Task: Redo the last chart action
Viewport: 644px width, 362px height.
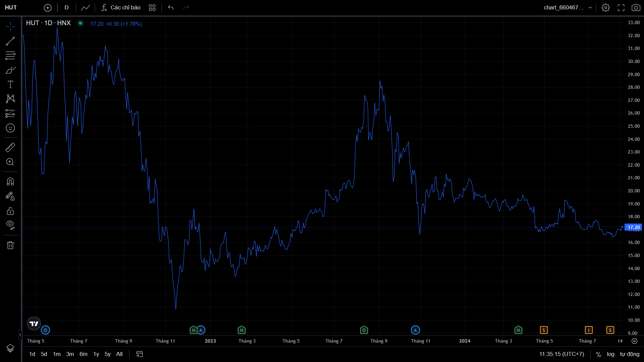Action: [x=186, y=8]
